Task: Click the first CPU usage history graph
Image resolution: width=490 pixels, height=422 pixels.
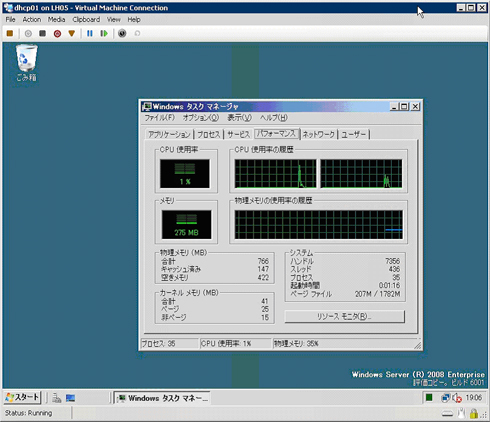Action: coord(275,174)
